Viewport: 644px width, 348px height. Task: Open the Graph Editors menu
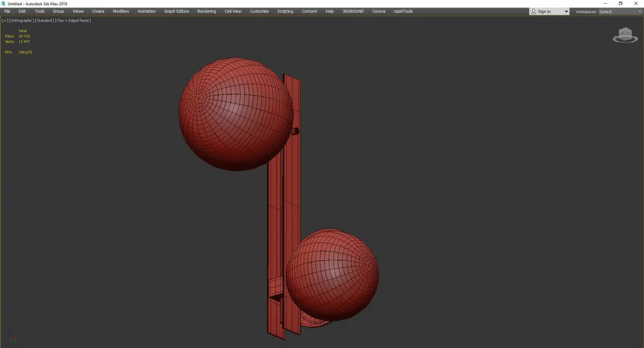[x=177, y=11]
